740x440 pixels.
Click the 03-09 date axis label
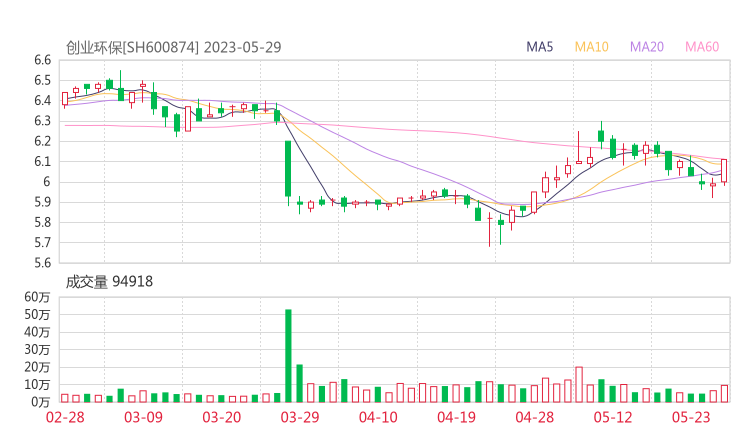click(x=143, y=417)
